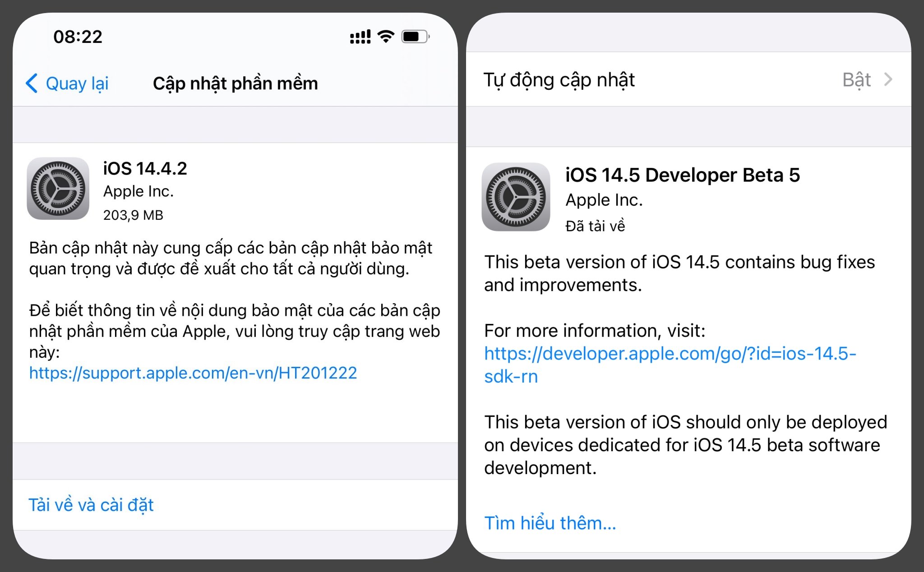Tap Bật to change automatic updates
The width and height of the screenshot is (924, 572).
[x=856, y=80]
